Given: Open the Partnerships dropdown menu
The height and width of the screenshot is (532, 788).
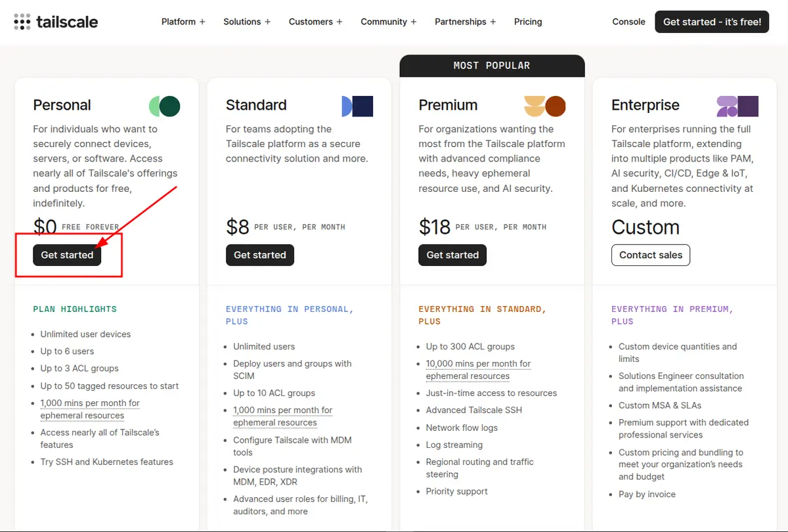Looking at the screenshot, I should pyautogui.click(x=466, y=22).
